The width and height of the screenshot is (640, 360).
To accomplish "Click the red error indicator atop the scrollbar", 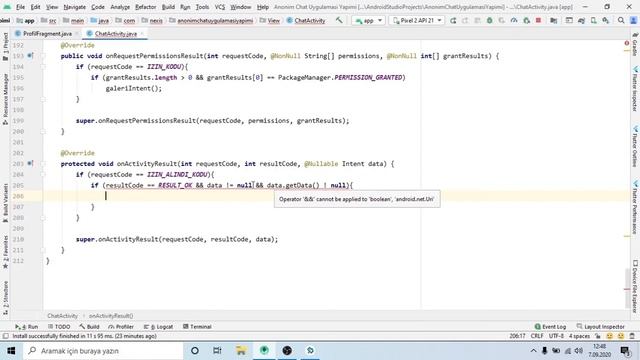I will [627, 43].
